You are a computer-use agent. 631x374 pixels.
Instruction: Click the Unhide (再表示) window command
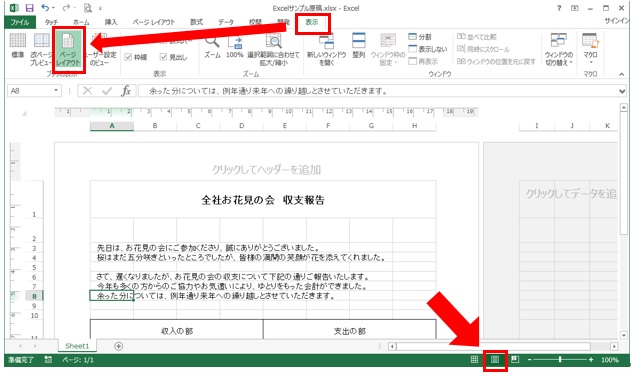(x=423, y=61)
